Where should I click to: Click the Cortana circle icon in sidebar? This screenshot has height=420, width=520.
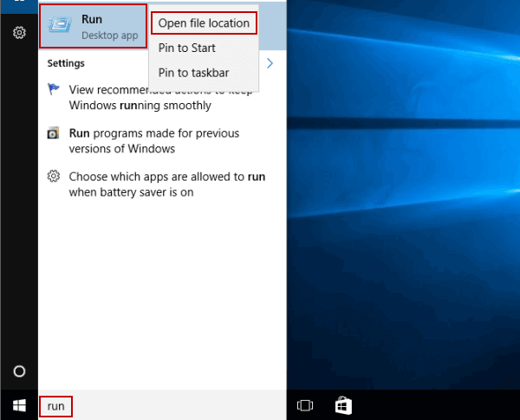click(x=19, y=372)
